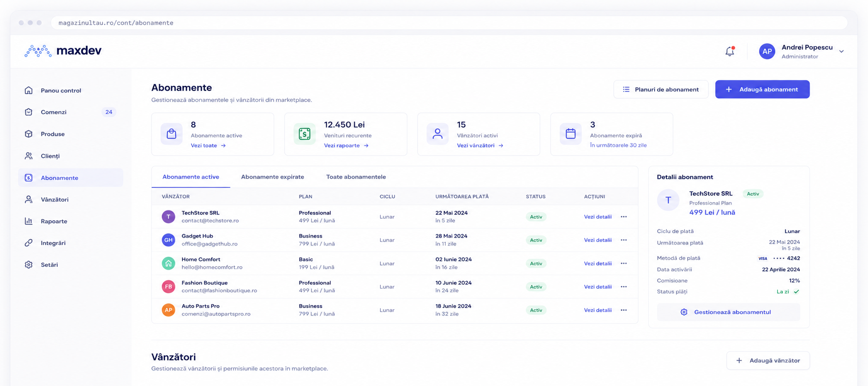868x386 pixels.
Task: Click the Integrări link icon in sidebar
Action: tap(29, 243)
